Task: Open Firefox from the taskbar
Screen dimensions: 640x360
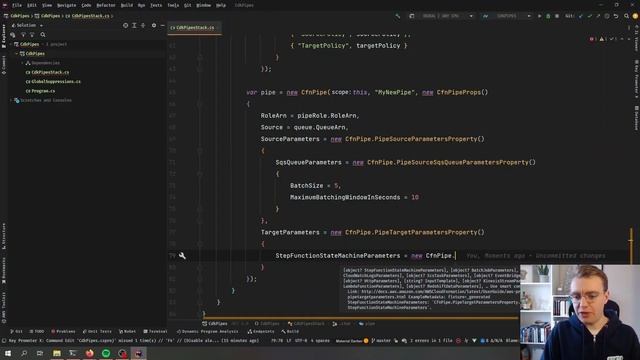Action: point(89,353)
